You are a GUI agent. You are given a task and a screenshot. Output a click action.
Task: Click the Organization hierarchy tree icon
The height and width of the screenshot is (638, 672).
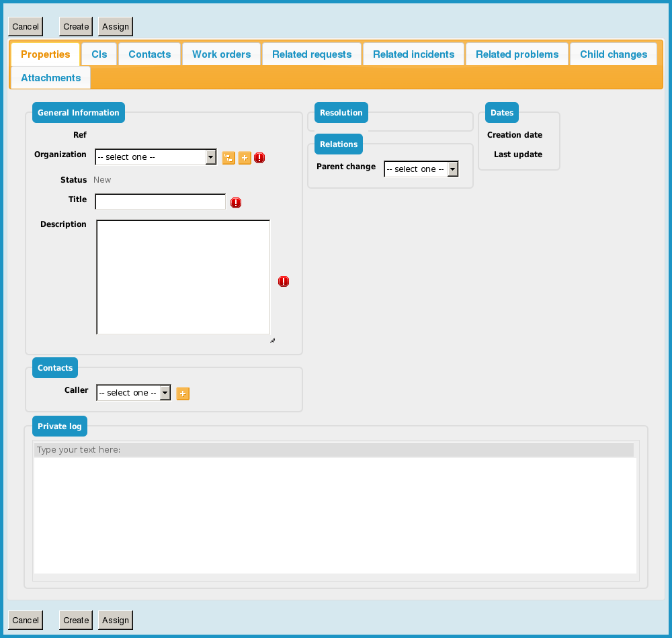point(228,158)
